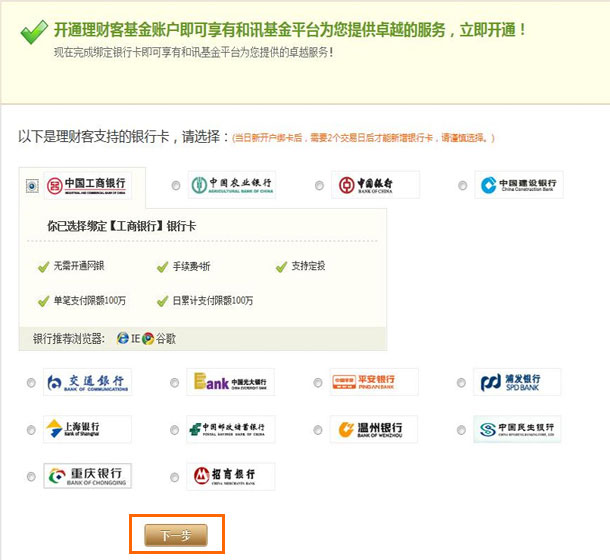Select the 上海银行 radio button
610x560 pixels.
pos(31,430)
